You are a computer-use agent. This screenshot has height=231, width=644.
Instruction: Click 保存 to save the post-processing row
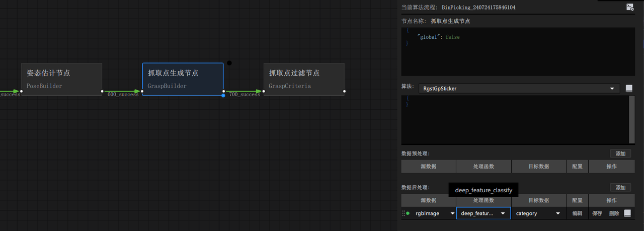tap(597, 213)
